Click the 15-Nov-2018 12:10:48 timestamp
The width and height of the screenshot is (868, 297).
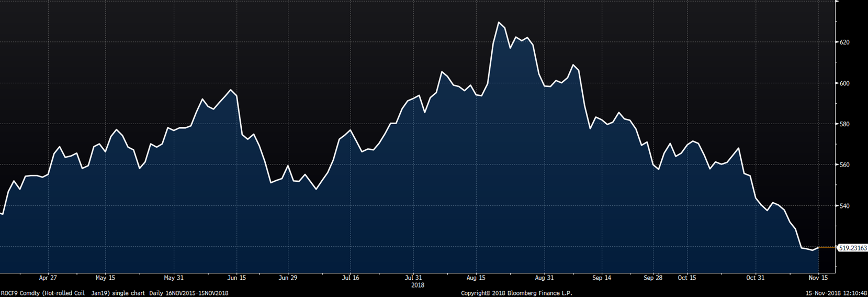836,293
